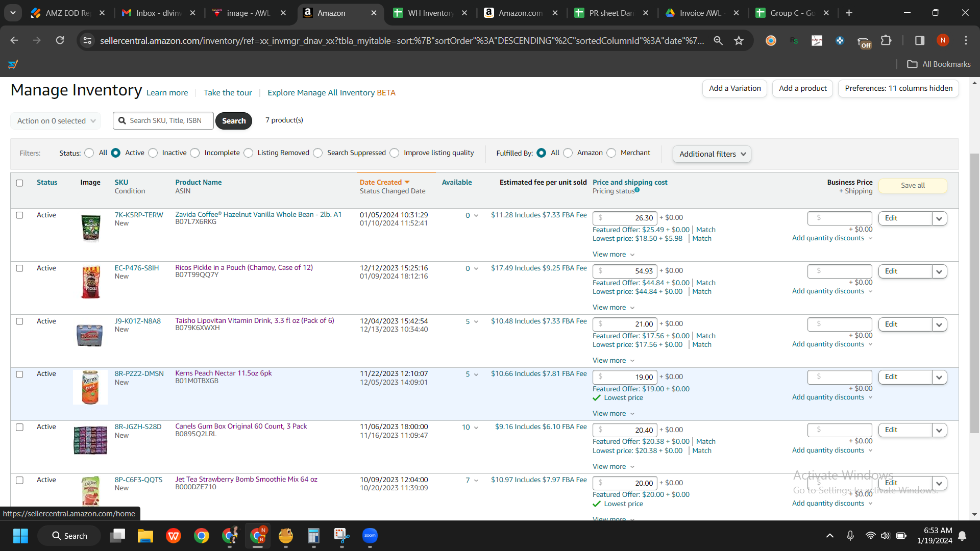Click the Add a Variation button
The height and width of the screenshot is (551, 980).
coord(734,88)
